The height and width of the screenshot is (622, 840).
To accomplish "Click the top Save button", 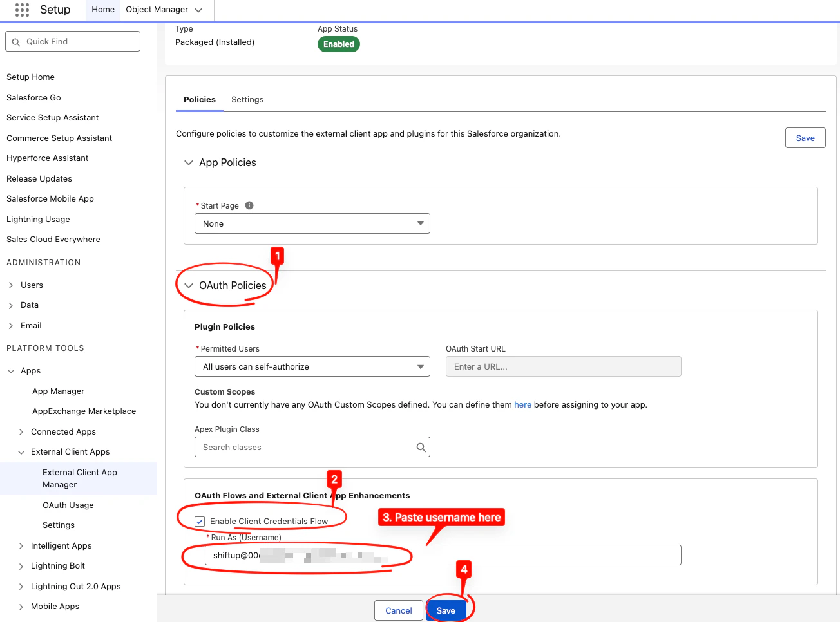I will (805, 138).
